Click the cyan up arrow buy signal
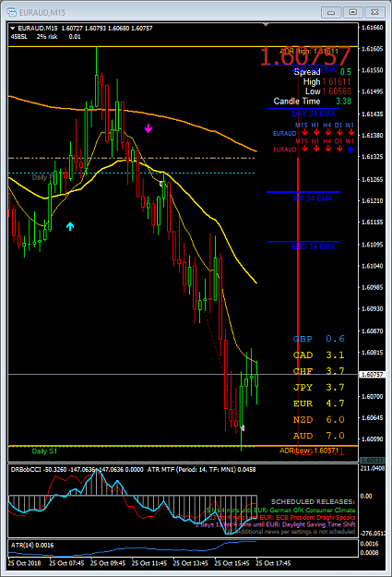This screenshot has width=392, height=577. (x=70, y=226)
